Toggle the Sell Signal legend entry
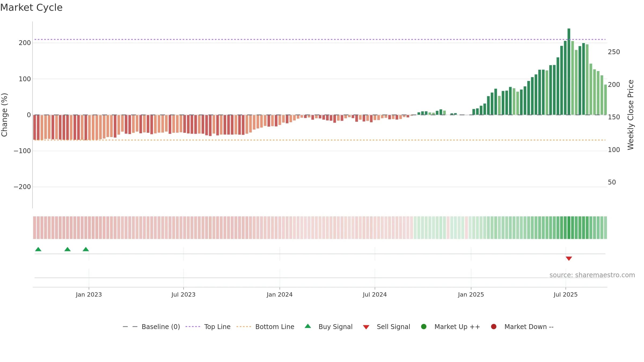 [x=386, y=327]
